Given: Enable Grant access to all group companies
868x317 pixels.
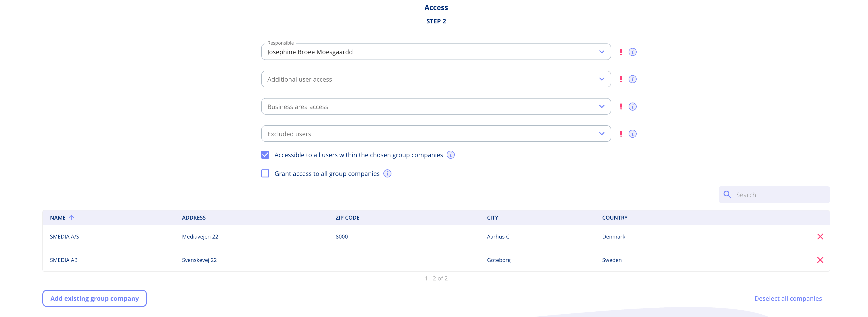Looking at the screenshot, I should [x=265, y=173].
